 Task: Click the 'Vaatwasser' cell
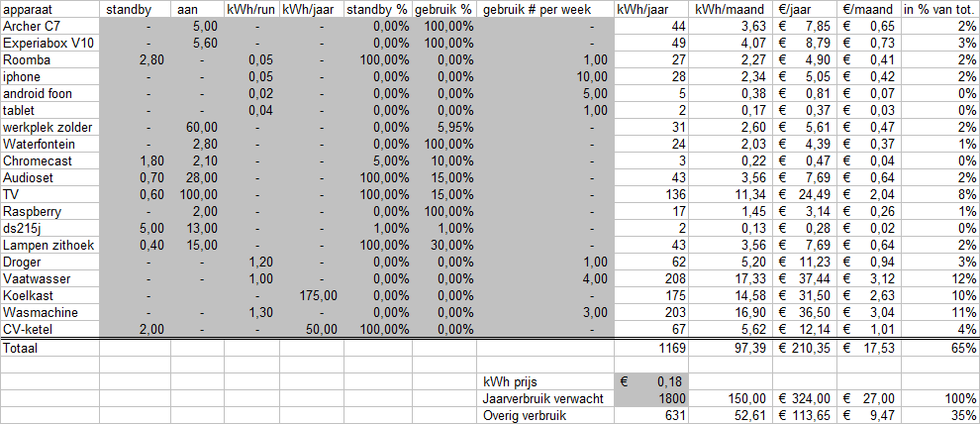click(49, 279)
